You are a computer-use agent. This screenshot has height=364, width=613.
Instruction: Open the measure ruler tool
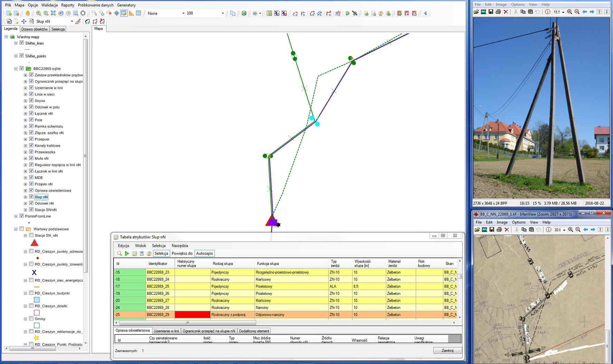131,13
